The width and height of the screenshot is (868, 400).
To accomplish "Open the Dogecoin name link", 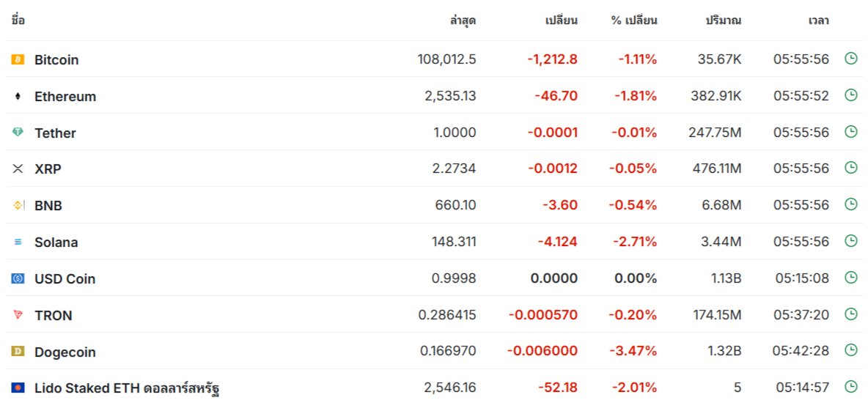I will tap(66, 352).
